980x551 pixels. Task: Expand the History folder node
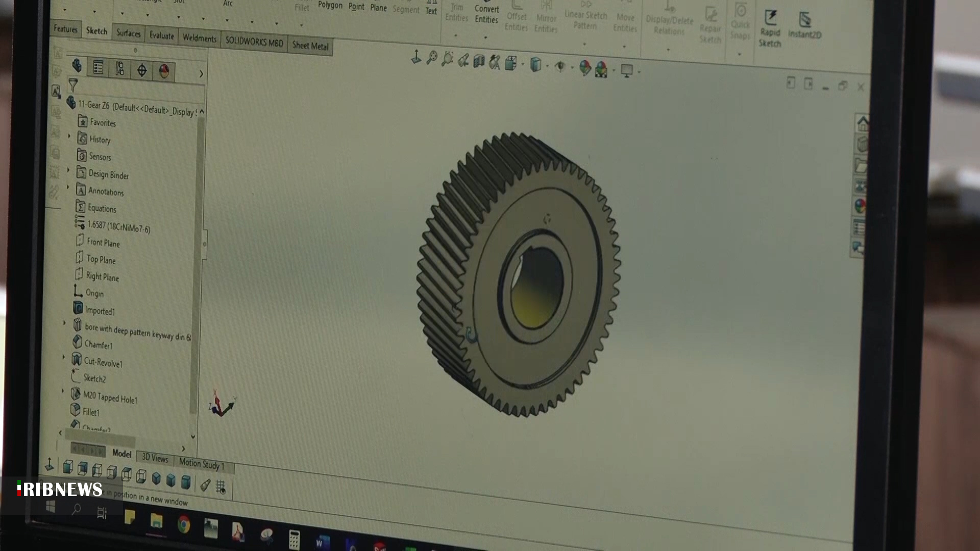[x=69, y=136]
